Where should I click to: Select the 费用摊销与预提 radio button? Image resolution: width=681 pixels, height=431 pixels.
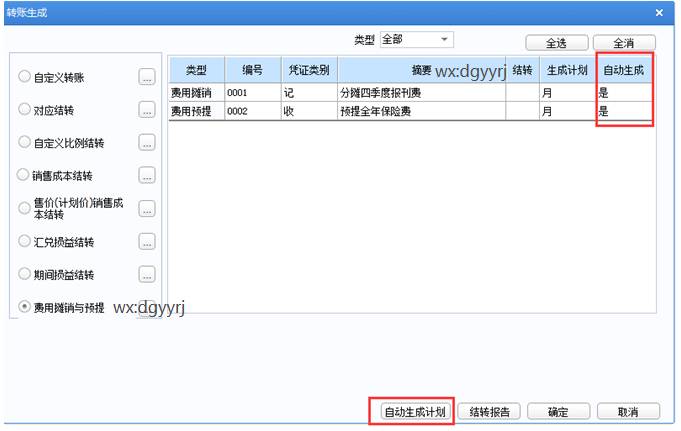click(x=25, y=307)
